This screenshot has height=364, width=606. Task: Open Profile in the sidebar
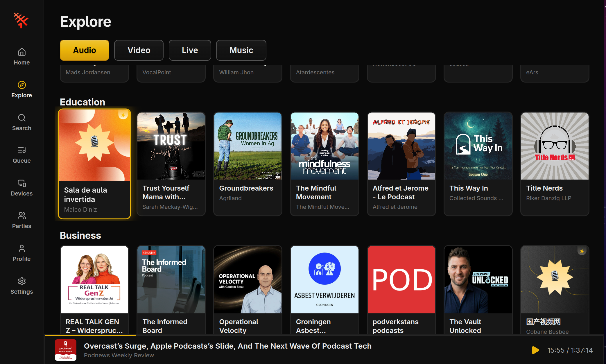click(x=21, y=253)
